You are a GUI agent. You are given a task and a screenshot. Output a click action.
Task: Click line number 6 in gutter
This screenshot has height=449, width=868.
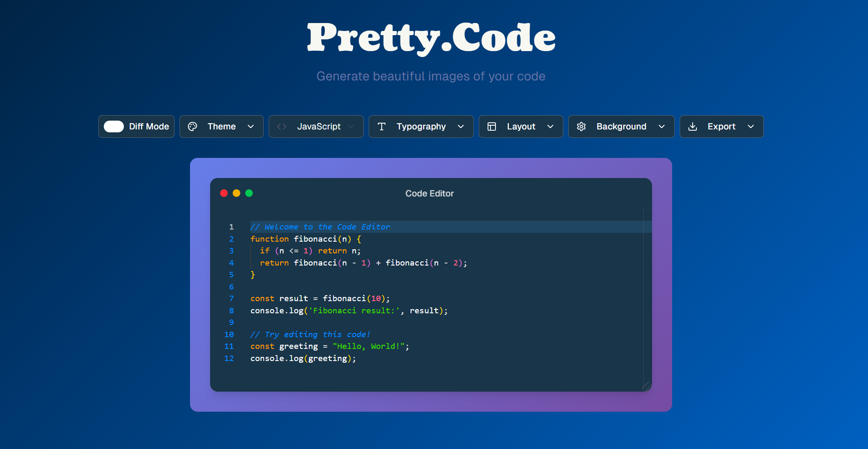coord(231,287)
